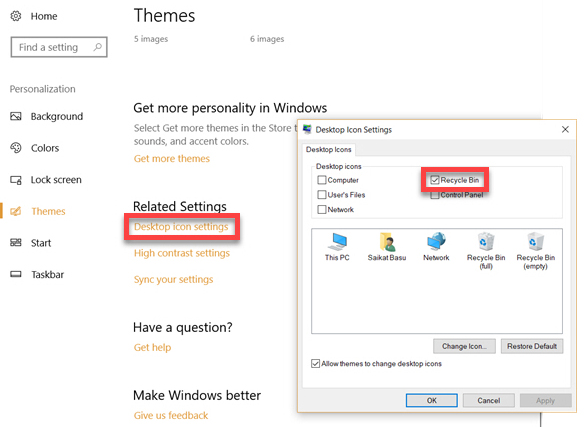This screenshot has height=427, width=588.
Task: Click the Apply button
Action: (x=545, y=400)
